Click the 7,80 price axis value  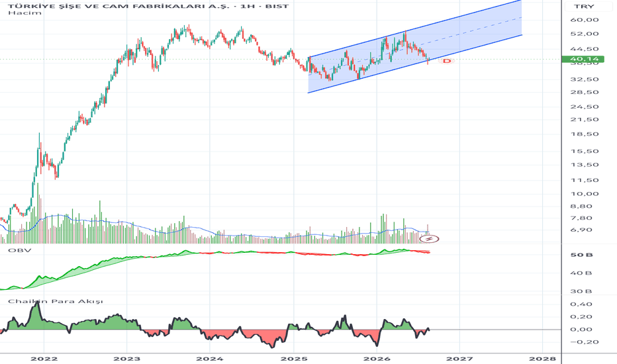[581, 218]
